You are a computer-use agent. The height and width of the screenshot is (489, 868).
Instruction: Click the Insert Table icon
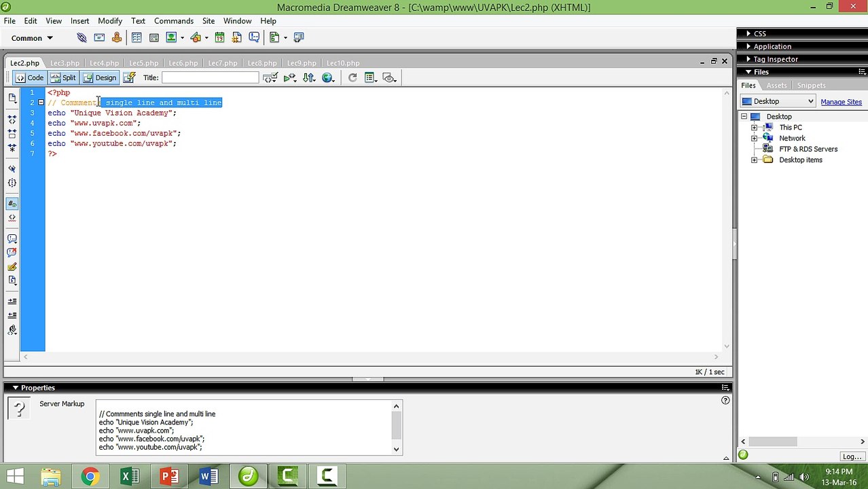tap(137, 37)
